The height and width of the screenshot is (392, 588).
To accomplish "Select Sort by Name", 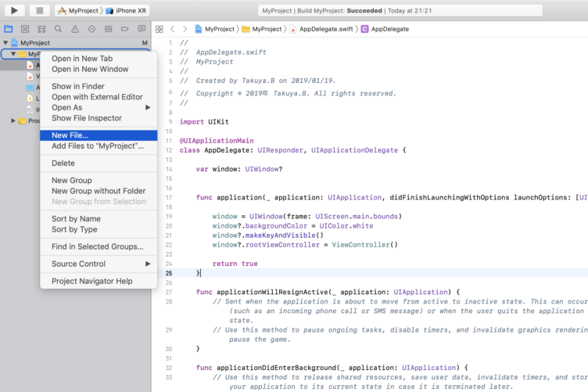I will click(x=99, y=219).
